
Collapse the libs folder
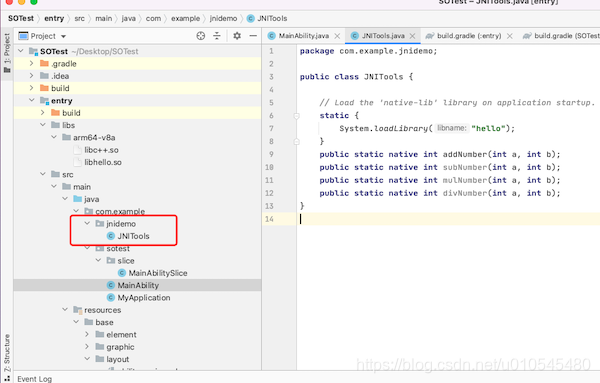[x=43, y=125]
